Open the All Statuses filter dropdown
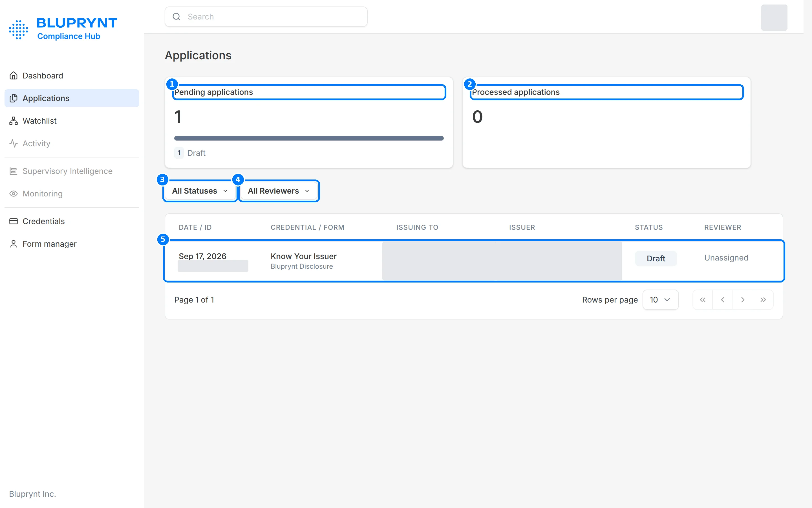812x508 pixels. tap(200, 191)
